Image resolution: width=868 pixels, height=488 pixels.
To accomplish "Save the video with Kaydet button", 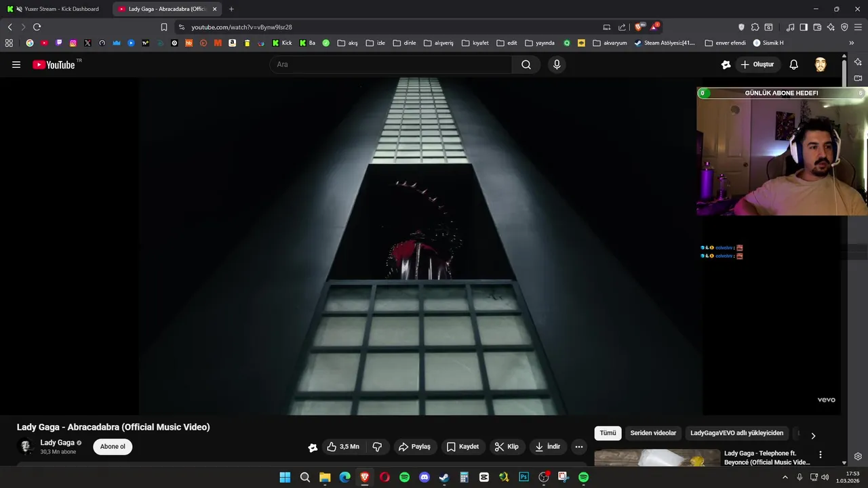I will point(462,447).
